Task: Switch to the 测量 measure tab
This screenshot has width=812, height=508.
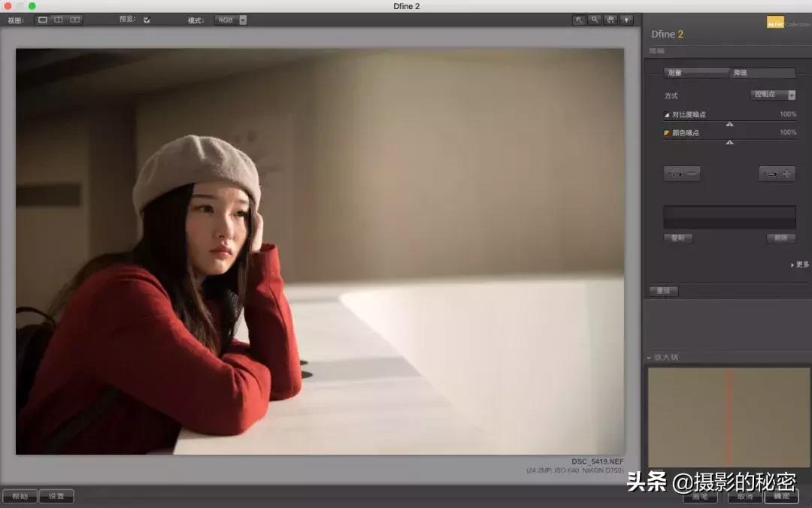Action: click(x=696, y=73)
